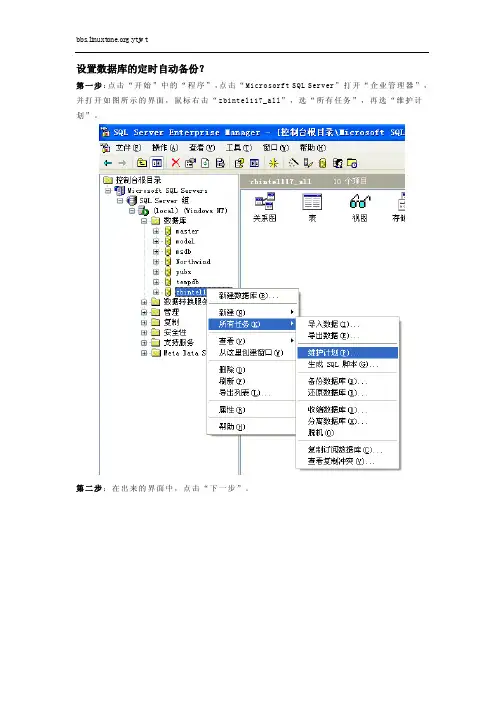Viewport: 504px width, 713px height.
Task: Choose 分离数据库(D)... in submenu
Action: coord(348,421)
